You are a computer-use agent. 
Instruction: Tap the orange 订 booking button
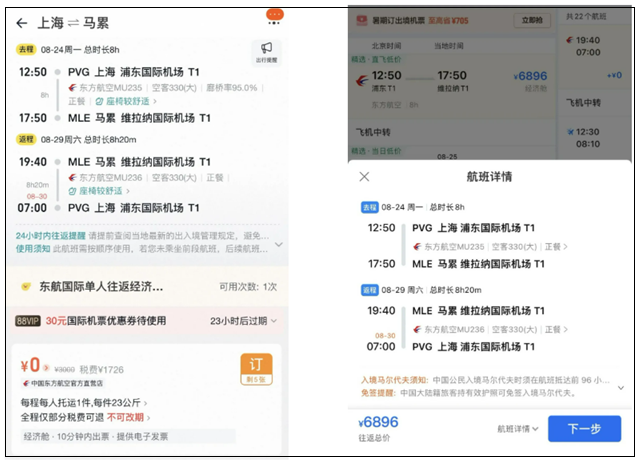(x=256, y=369)
